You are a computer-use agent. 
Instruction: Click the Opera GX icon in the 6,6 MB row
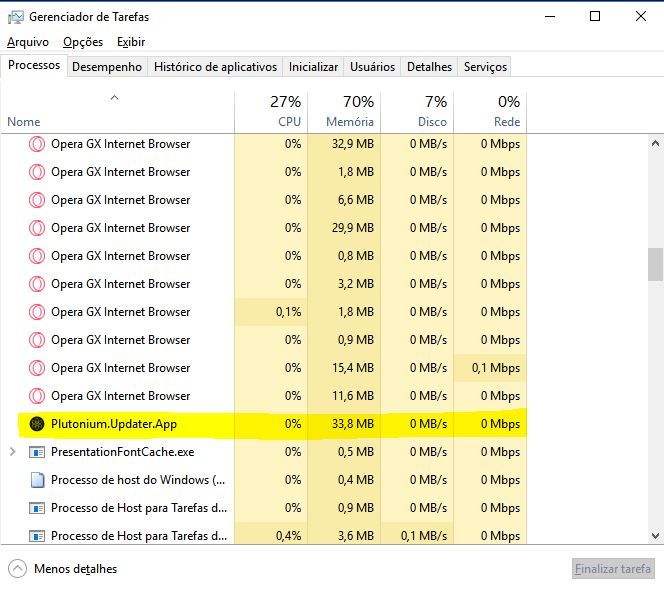(37, 200)
